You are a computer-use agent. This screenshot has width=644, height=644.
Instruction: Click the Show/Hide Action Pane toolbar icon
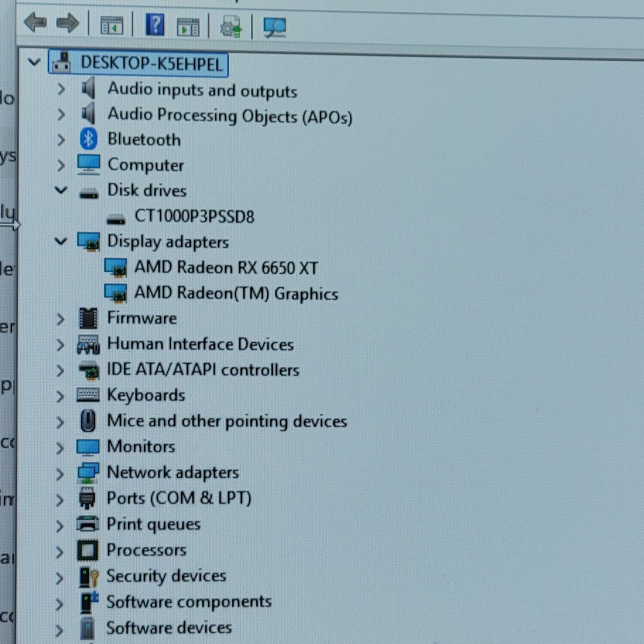[x=188, y=27]
